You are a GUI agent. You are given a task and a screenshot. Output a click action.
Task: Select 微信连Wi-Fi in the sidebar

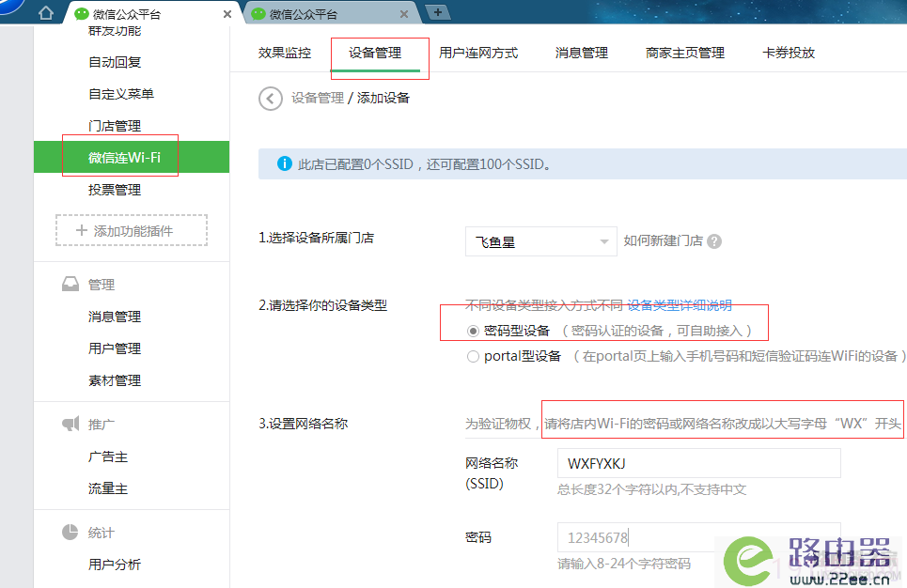132,157
